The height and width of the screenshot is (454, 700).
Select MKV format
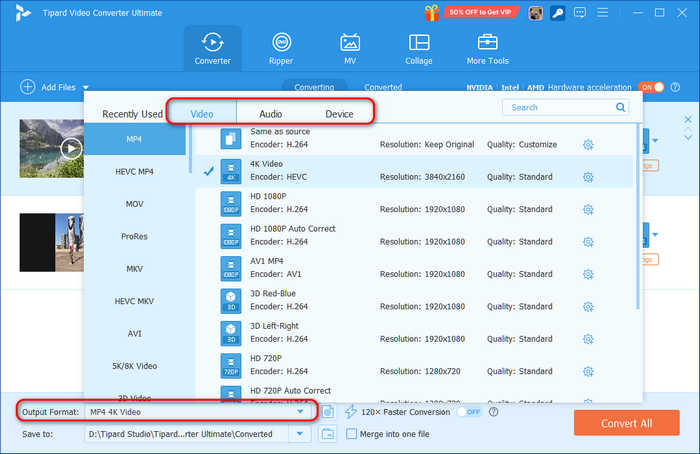(x=134, y=269)
